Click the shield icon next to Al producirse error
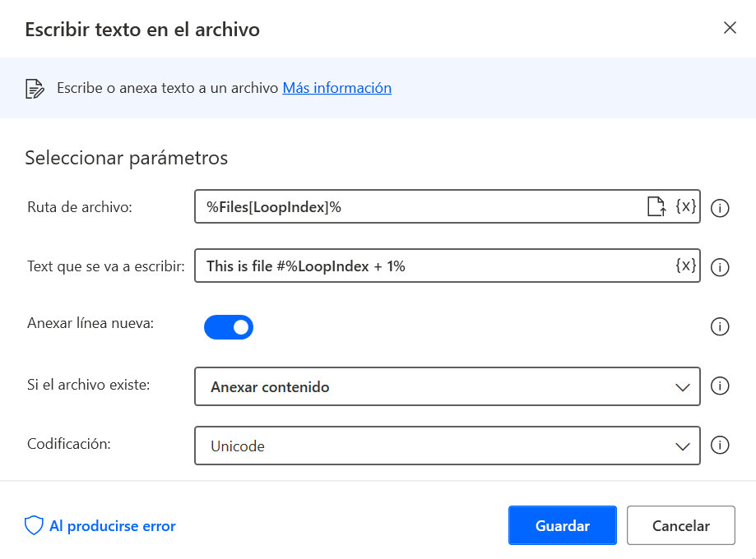The height and width of the screenshot is (559, 756). click(x=33, y=525)
